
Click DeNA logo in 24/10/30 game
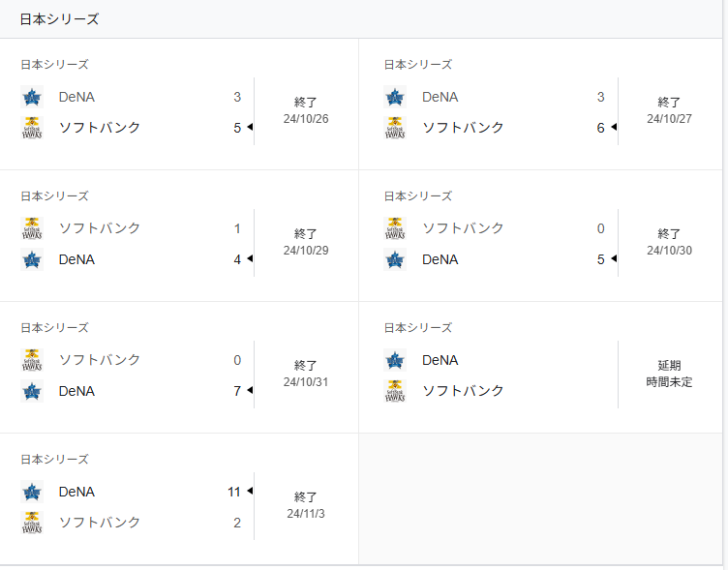pyautogui.click(x=395, y=259)
